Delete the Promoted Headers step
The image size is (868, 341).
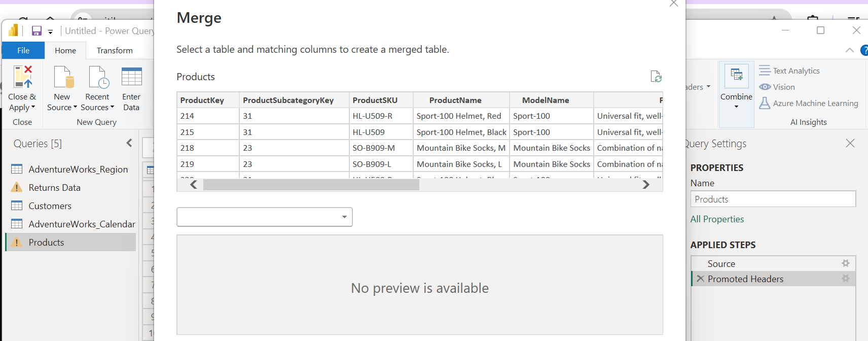click(x=700, y=279)
